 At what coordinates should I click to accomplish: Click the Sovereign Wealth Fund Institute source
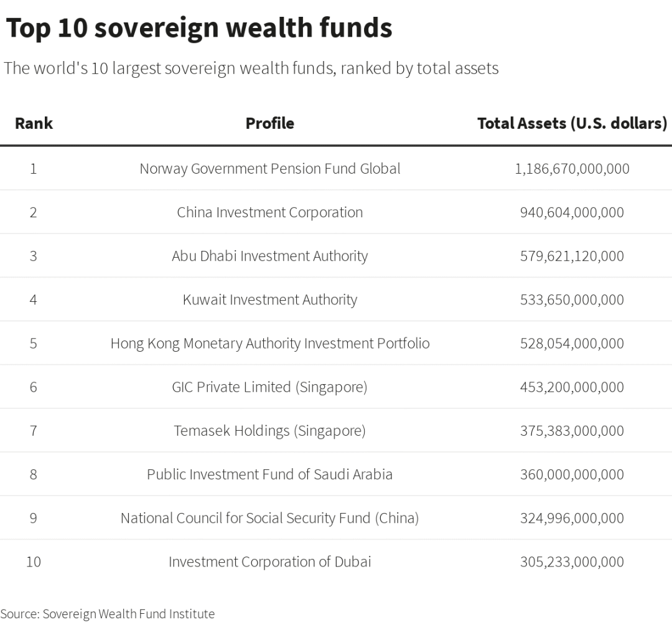click(128, 614)
